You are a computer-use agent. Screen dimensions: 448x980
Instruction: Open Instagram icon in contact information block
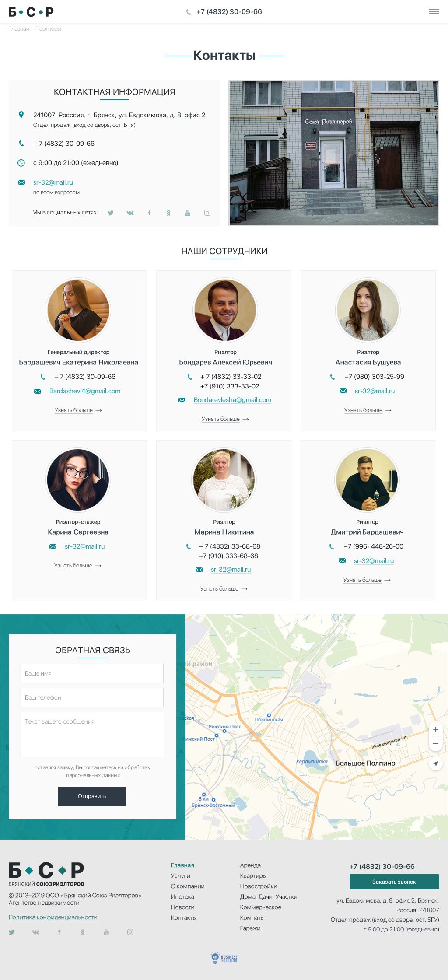click(207, 213)
